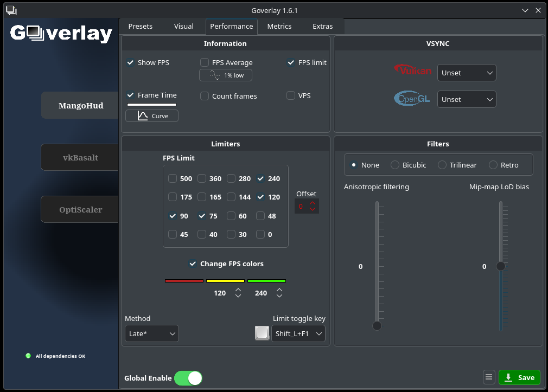Pick the yellow medium-FPS color swatch

click(225, 280)
